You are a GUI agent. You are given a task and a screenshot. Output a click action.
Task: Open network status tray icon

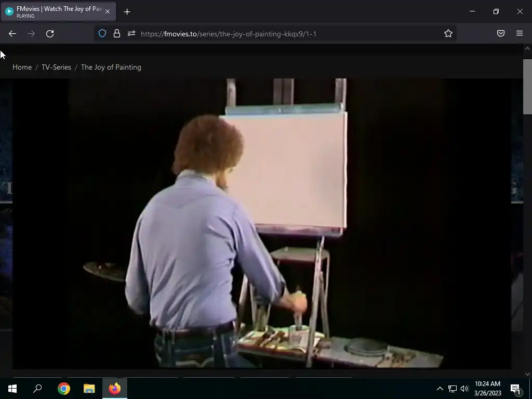coord(453,389)
